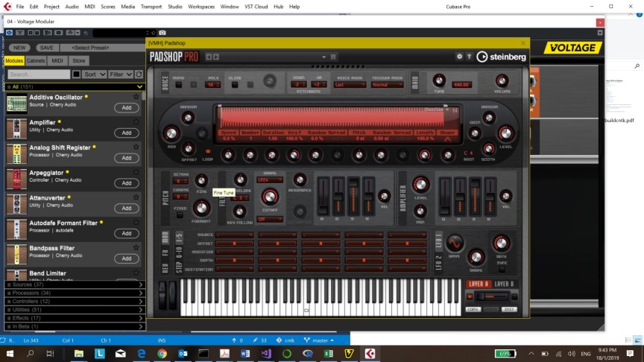Click the module Search field

tap(39, 74)
